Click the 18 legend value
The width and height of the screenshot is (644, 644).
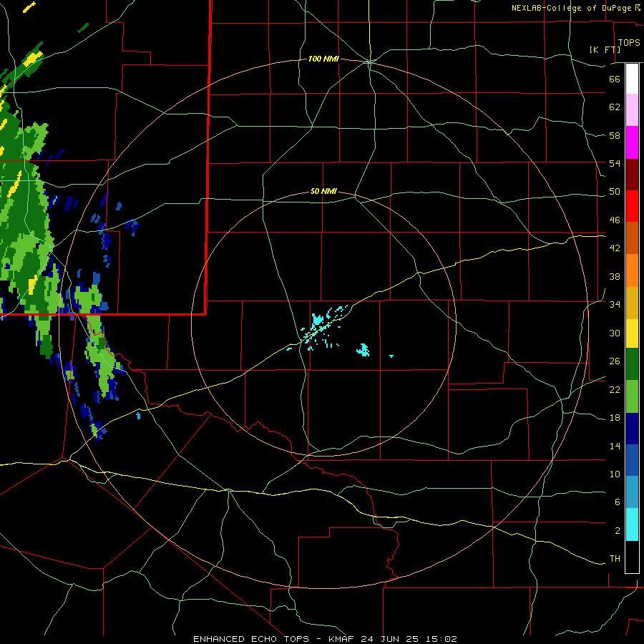click(615, 418)
